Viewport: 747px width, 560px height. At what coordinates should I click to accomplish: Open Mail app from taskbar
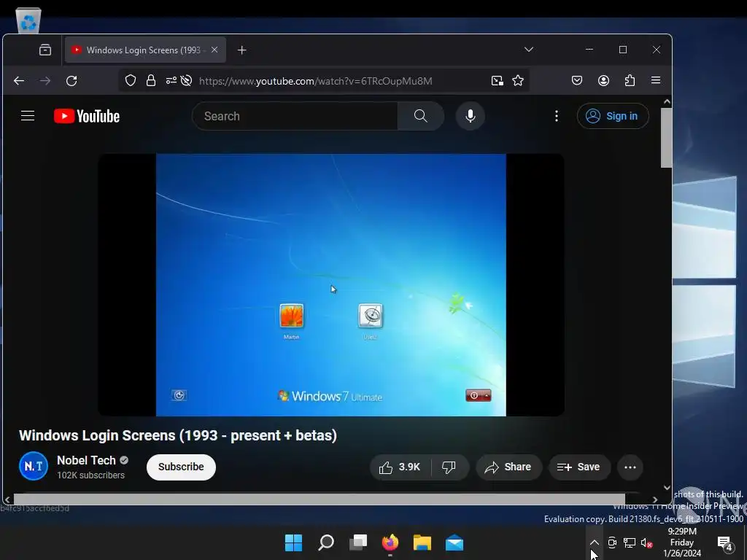(x=454, y=542)
